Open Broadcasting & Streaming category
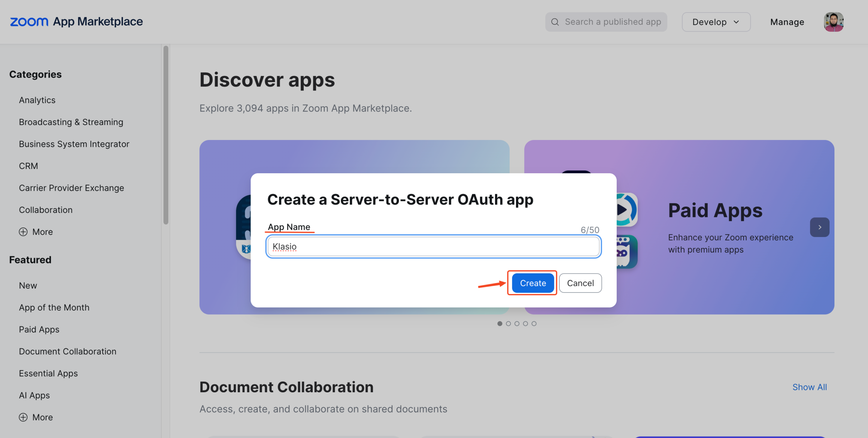868x438 pixels. pos(71,122)
